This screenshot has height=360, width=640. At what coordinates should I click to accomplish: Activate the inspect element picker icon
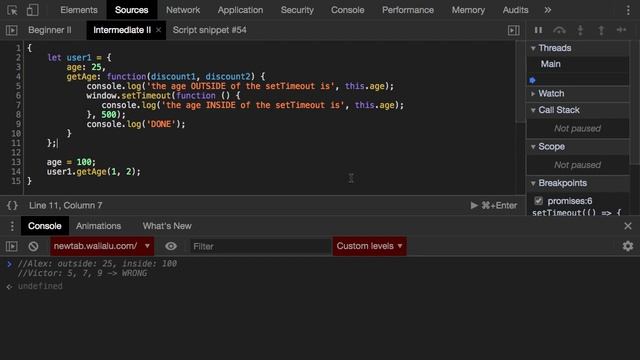[12, 10]
